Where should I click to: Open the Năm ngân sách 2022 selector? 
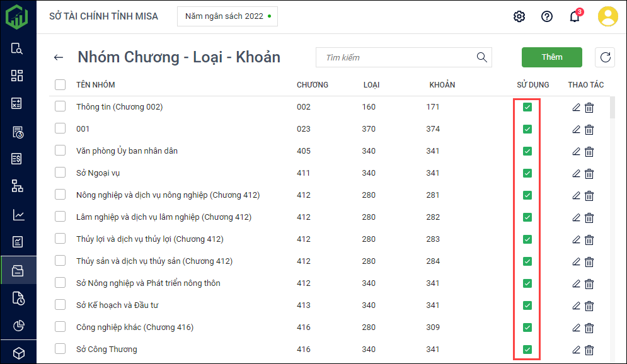tap(227, 16)
